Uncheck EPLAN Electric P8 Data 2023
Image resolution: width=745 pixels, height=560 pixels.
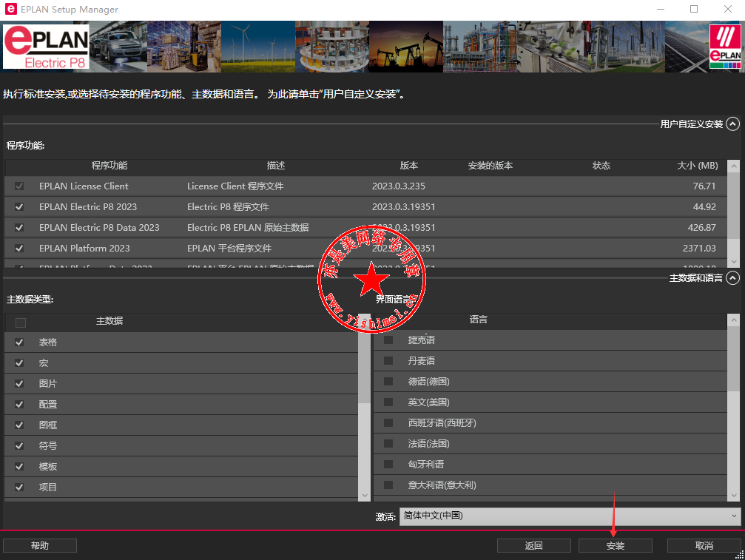[x=19, y=228]
